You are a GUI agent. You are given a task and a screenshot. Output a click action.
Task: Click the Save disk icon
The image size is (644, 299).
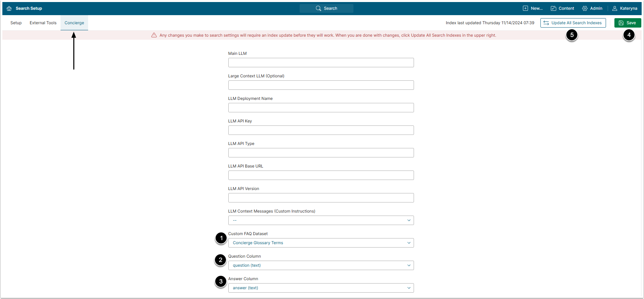621,23
